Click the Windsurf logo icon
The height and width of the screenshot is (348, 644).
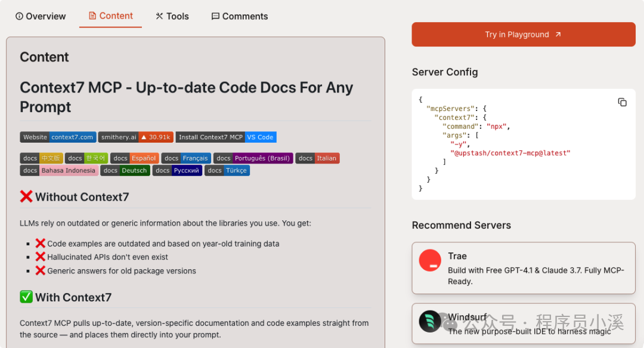(430, 321)
